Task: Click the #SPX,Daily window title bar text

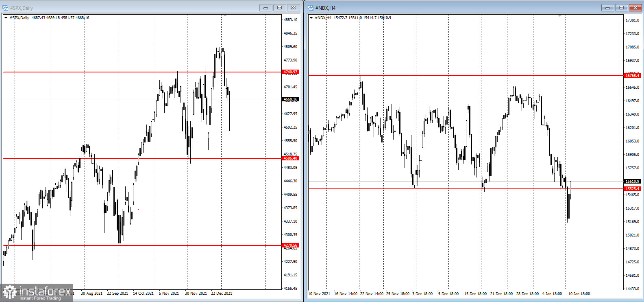Action: [x=22, y=8]
